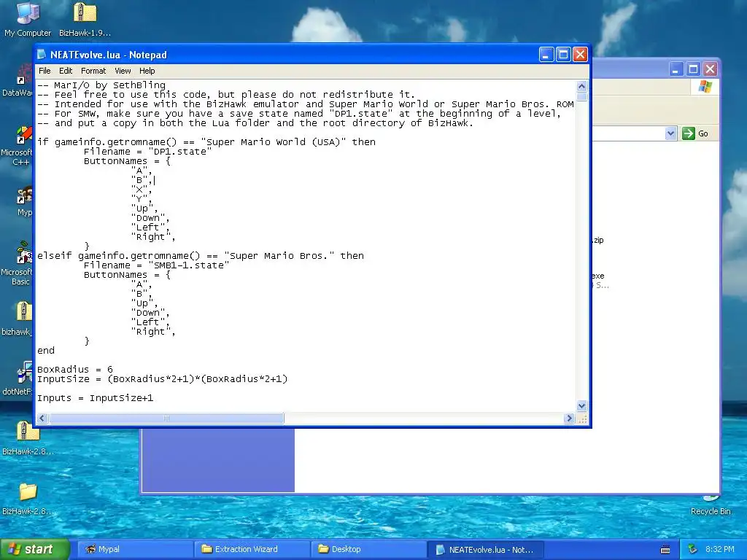
Task: Click the lone 'end' keyword line
Action: point(46,351)
